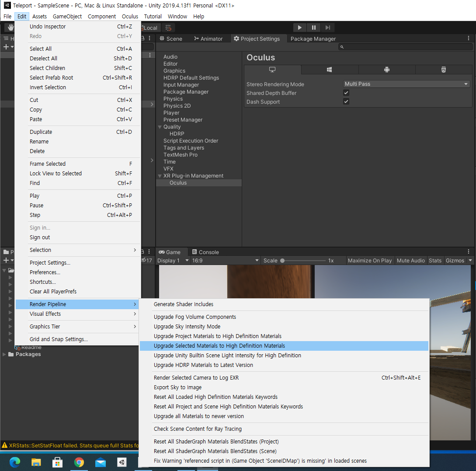Click the warning icon in status bar
The image size is (476, 471).
point(4,445)
